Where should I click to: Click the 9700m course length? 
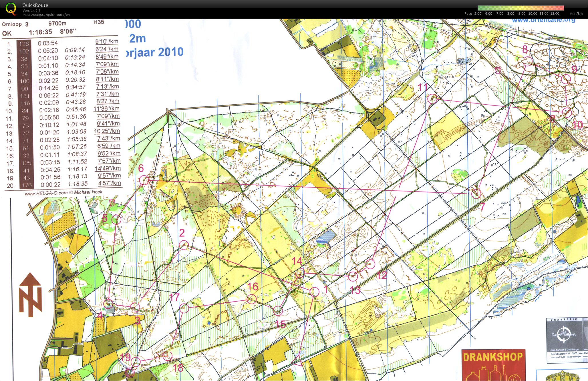[x=57, y=23]
